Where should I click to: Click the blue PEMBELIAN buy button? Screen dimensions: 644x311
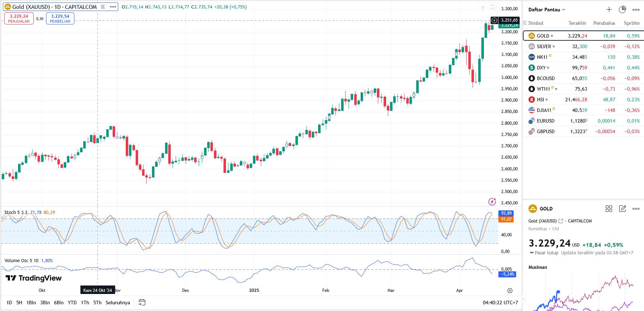[x=60, y=18]
